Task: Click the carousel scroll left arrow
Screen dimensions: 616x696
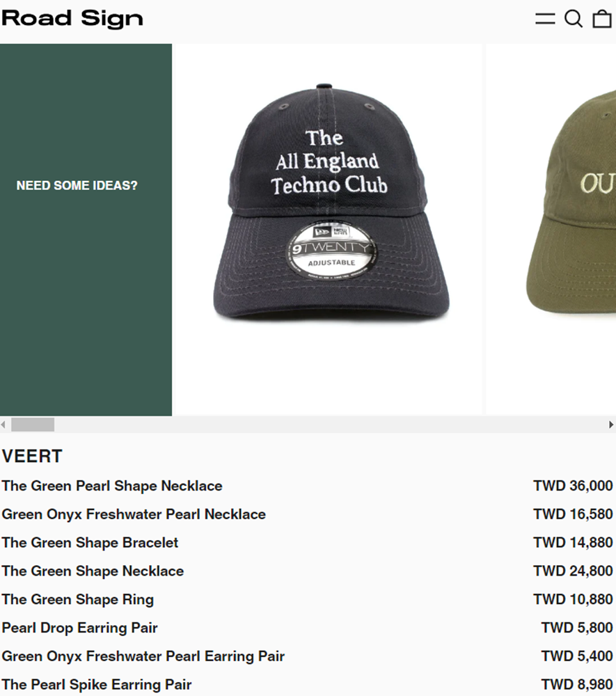Action: [x=3, y=425]
